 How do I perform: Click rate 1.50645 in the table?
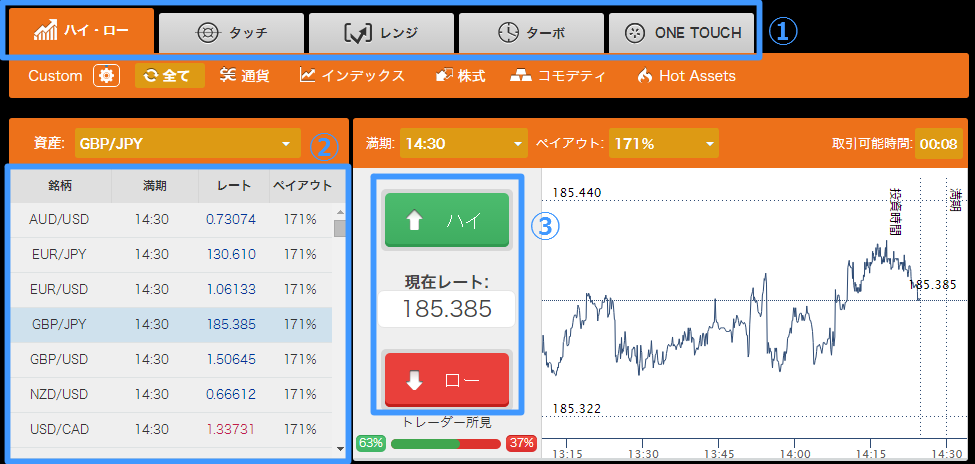[x=231, y=359]
